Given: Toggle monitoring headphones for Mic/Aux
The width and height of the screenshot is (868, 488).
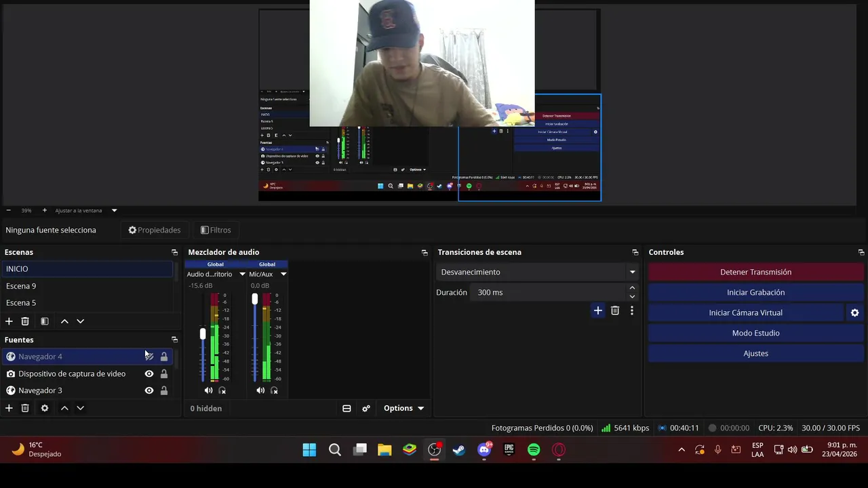Looking at the screenshot, I should pyautogui.click(x=274, y=390).
